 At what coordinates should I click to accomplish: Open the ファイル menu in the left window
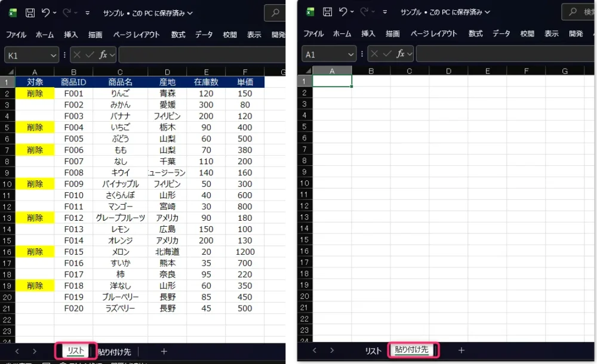tap(16, 35)
